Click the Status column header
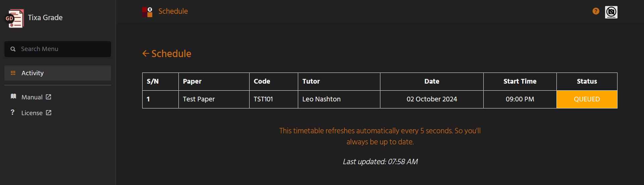The width and height of the screenshot is (644, 185). click(x=587, y=81)
